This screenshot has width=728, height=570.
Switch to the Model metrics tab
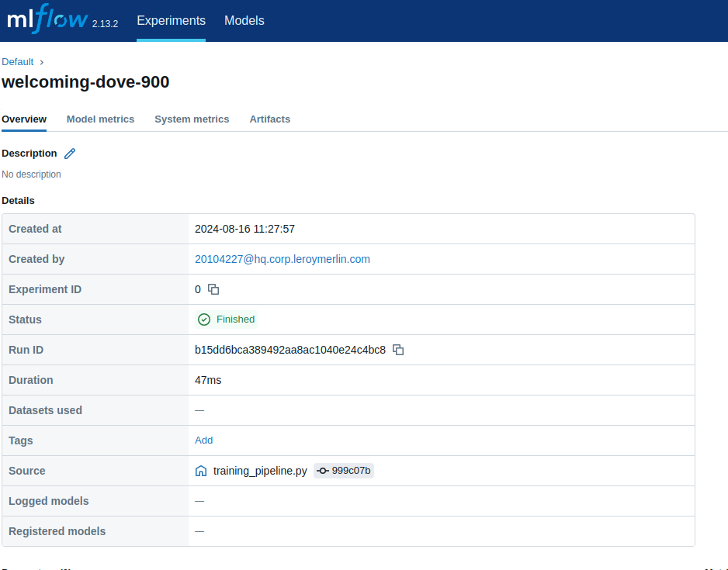point(100,119)
